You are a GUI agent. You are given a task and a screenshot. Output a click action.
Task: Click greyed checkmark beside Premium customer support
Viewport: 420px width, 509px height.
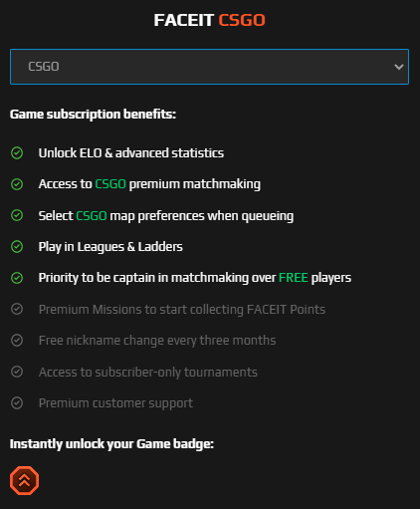click(x=17, y=403)
